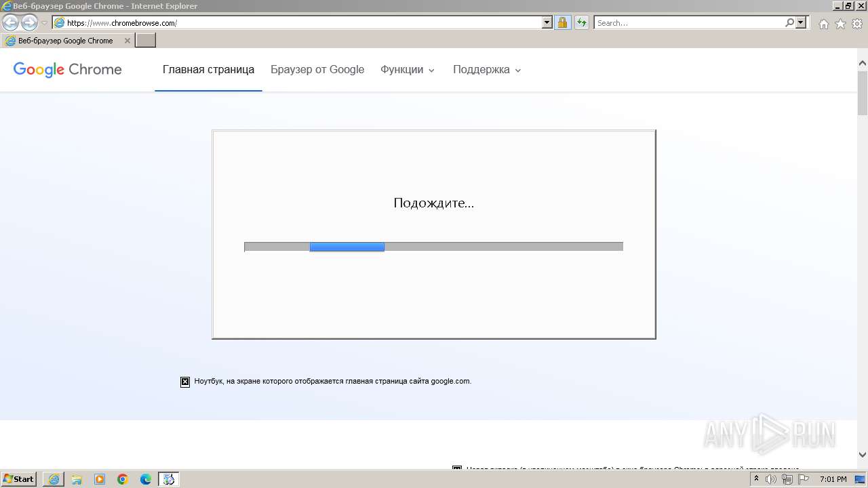Go back with the browser Back arrow
The width and height of the screenshot is (868, 488).
coord(11,22)
